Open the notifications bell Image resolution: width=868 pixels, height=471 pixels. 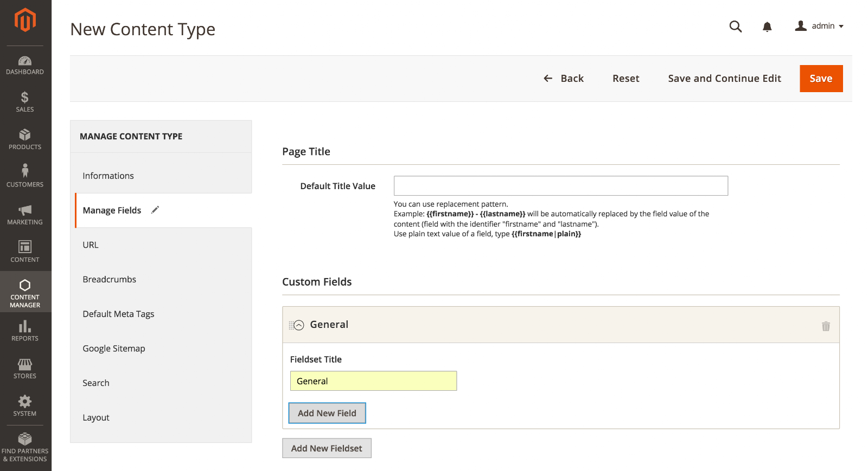click(767, 27)
